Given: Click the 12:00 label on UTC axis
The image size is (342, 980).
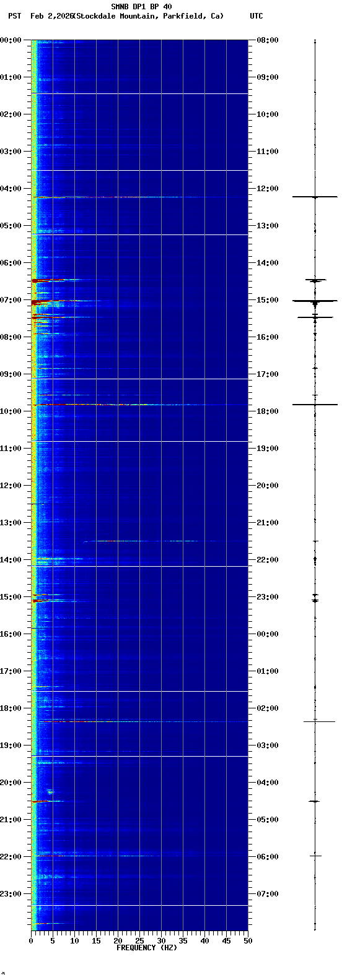Looking at the screenshot, I should click(268, 189).
